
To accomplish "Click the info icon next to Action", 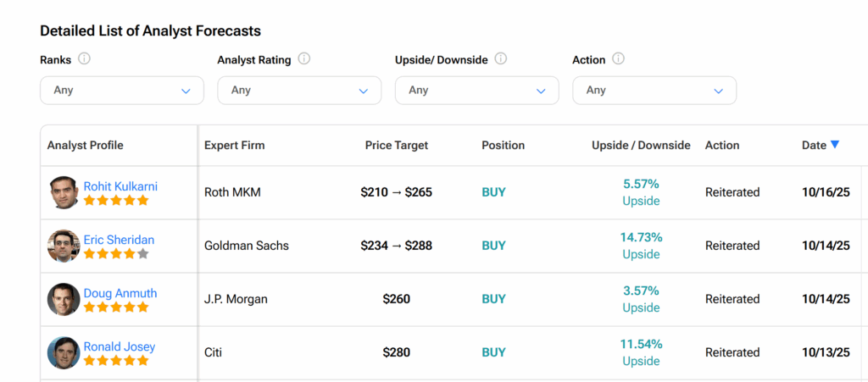I will click(x=618, y=59).
